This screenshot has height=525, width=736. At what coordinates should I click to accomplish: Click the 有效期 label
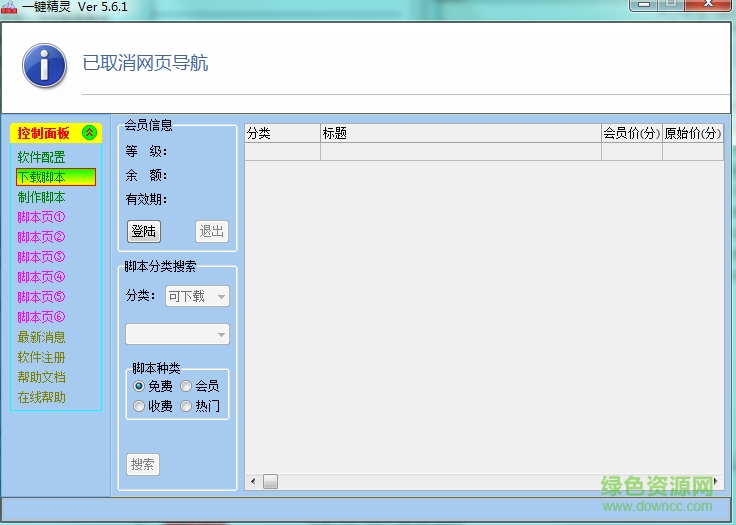point(146,199)
